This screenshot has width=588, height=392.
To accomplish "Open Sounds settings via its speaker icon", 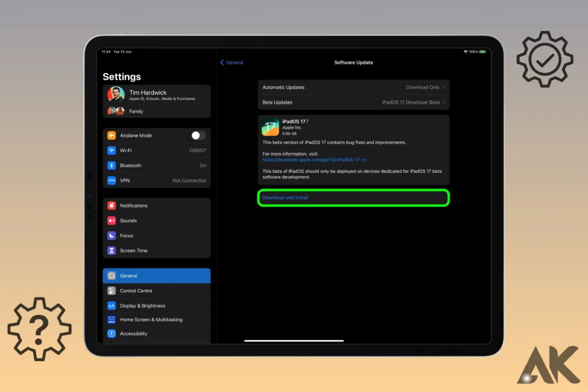I will 111,220.
